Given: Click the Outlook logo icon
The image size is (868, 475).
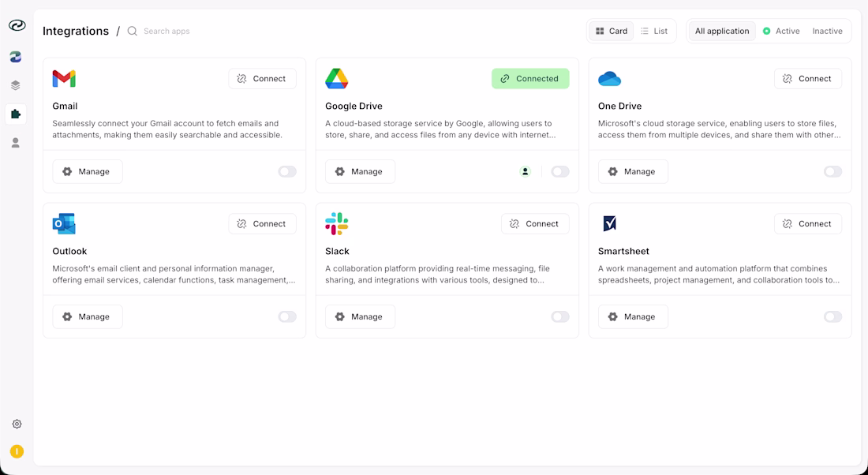Looking at the screenshot, I should point(64,223).
